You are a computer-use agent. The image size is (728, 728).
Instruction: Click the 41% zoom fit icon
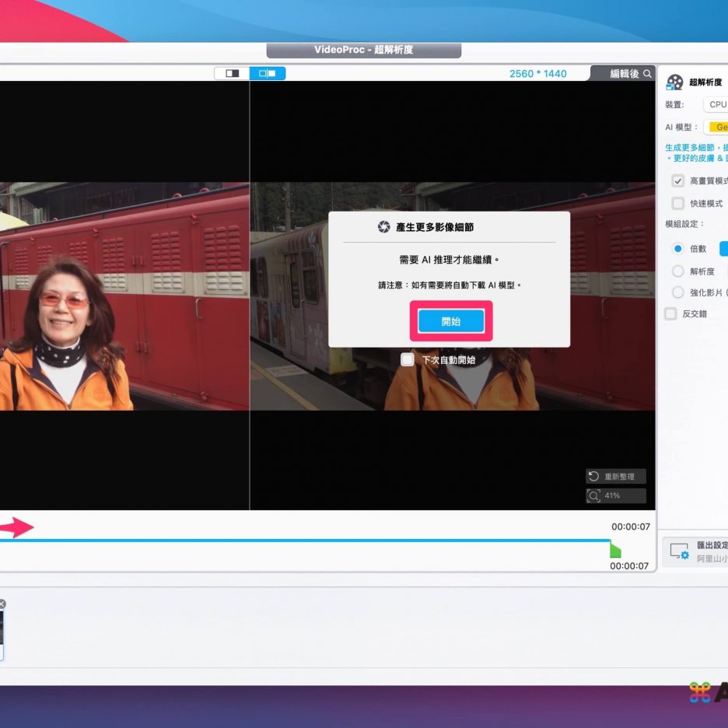[x=593, y=495]
